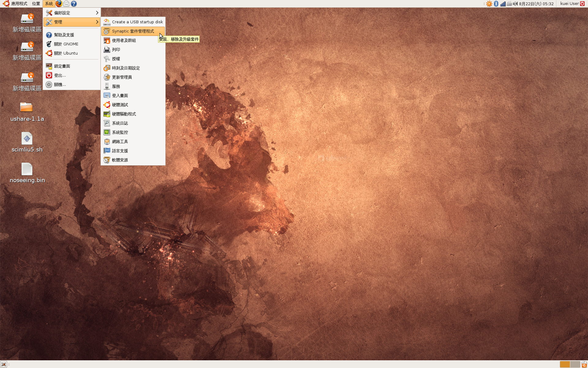Open Firefox from the top panel

(59, 4)
